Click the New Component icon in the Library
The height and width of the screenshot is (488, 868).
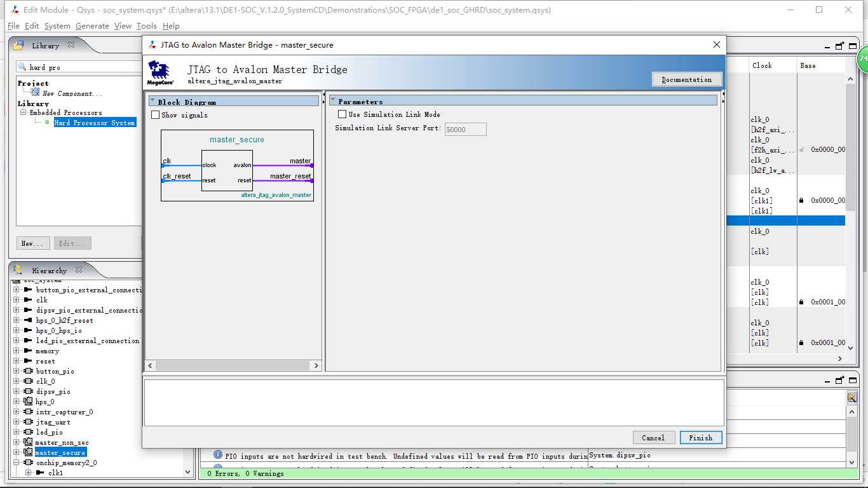(36, 93)
